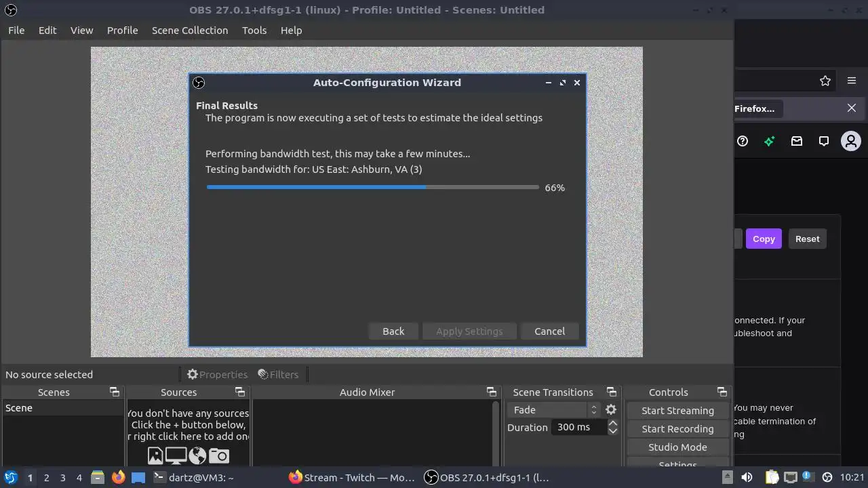Open the Profile menu
868x488 pixels.
[122, 30]
